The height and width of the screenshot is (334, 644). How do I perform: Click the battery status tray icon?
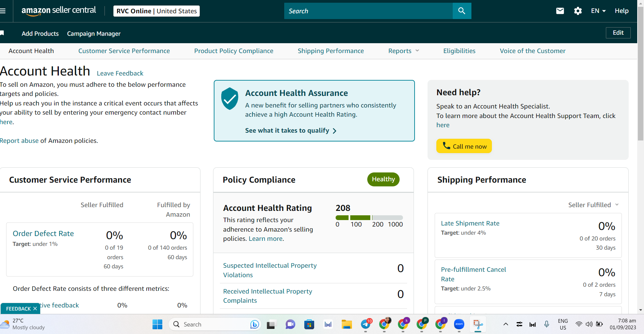tap(599, 324)
